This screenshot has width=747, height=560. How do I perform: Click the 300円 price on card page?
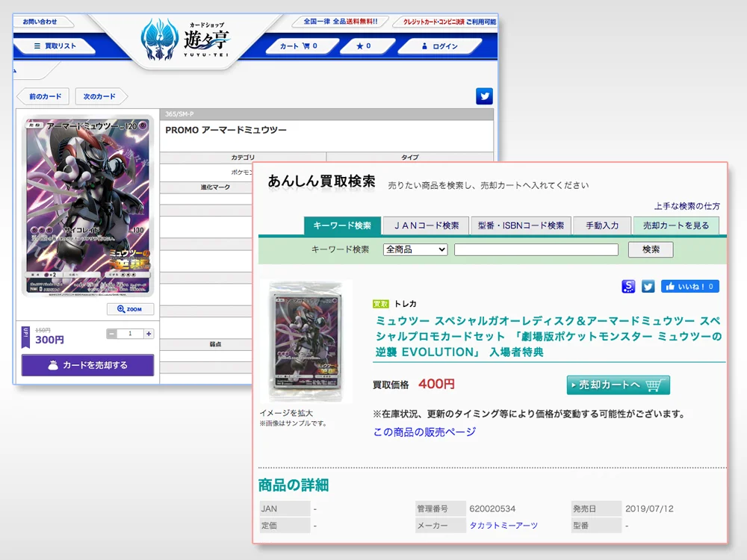click(49, 340)
